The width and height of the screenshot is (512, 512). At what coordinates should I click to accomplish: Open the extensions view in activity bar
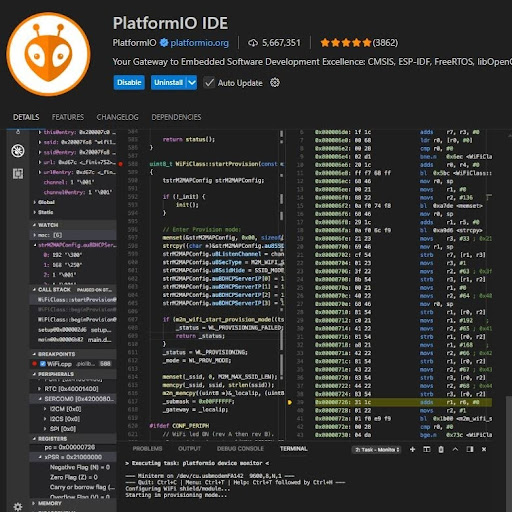(x=18, y=174)
